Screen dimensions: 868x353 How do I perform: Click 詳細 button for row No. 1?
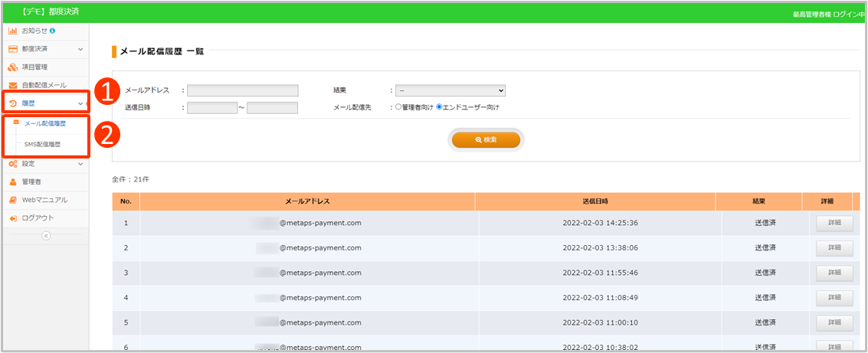tap(831, 223)
